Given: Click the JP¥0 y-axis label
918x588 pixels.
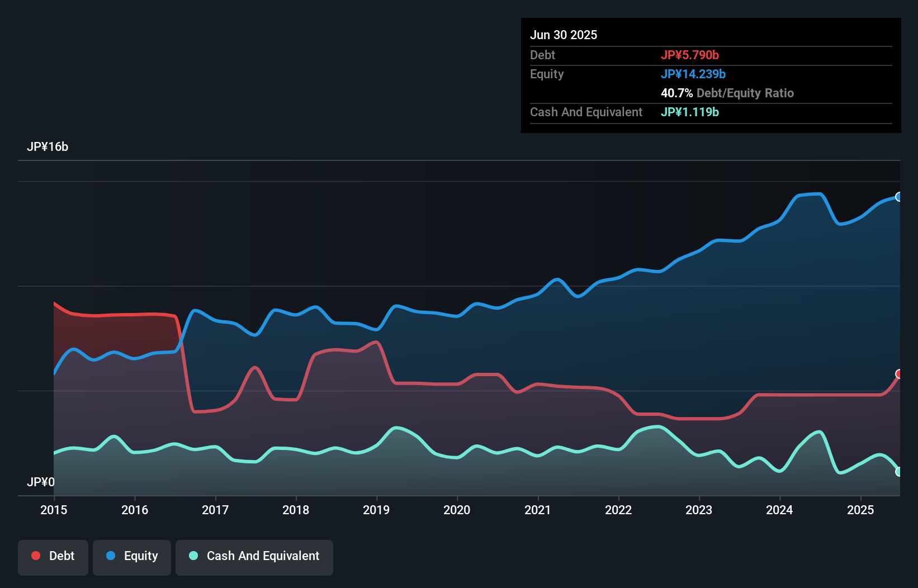Looking at the screenshot, I should [x=41, y=482].
